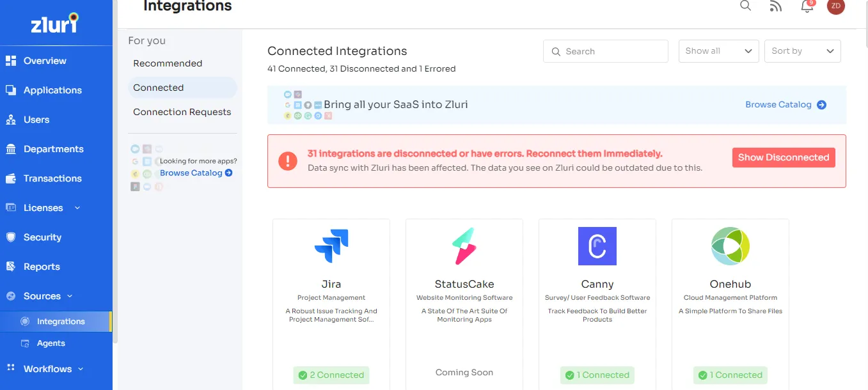Click arrow icon beside banner Browse Catalog
This screenshot has height=390, width=868.
[x=822, y=105]
